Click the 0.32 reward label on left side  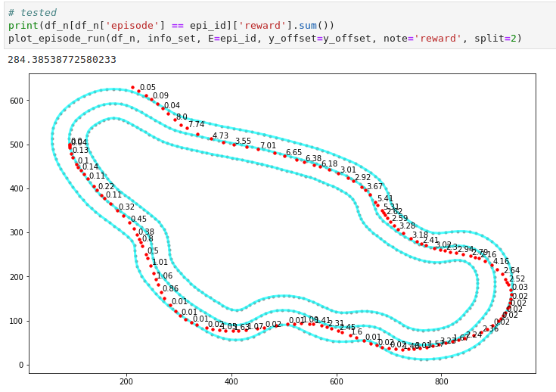(126, 207)
